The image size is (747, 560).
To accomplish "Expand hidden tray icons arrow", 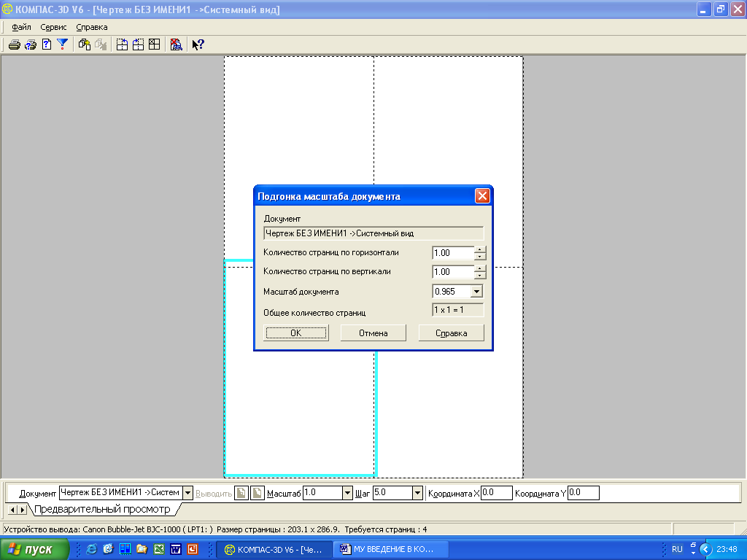I will click(x=705, y=549).
